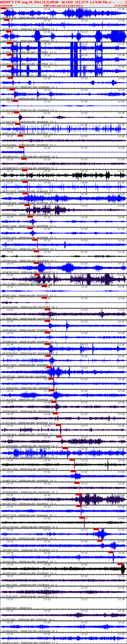This screenshot has height=644, width=127.
Task: Select the CC SUG EHZ station label
Action: (x=29, y=400)
